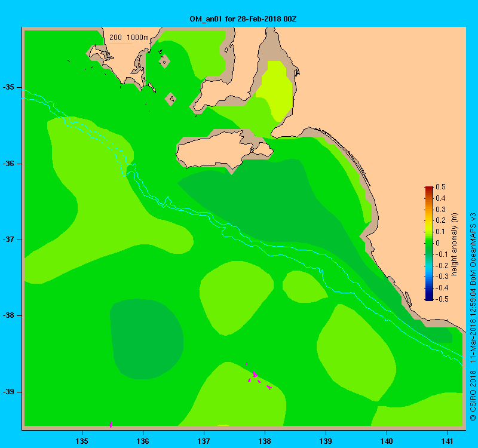This screenshot has height=448, width=478.
Task: Click the -0.2 value on color scale
Action: point(441,265)
